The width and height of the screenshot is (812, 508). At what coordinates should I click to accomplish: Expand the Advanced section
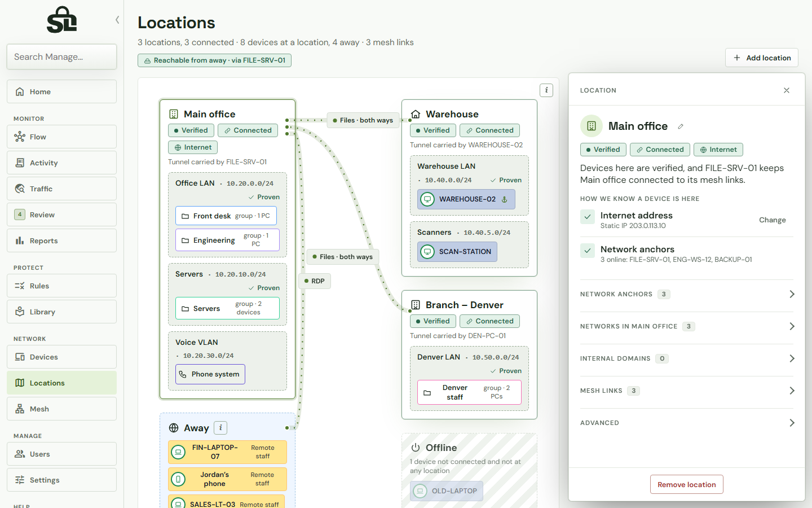click(687, 423)
